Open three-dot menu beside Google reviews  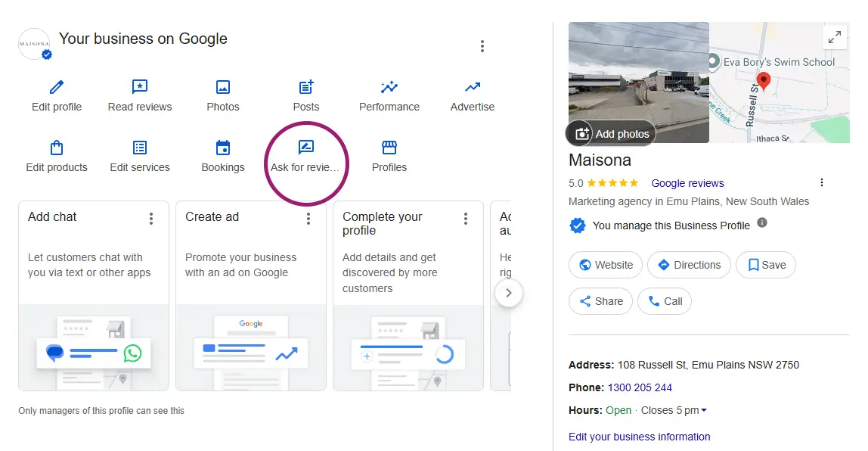click(x=821, y=182)
